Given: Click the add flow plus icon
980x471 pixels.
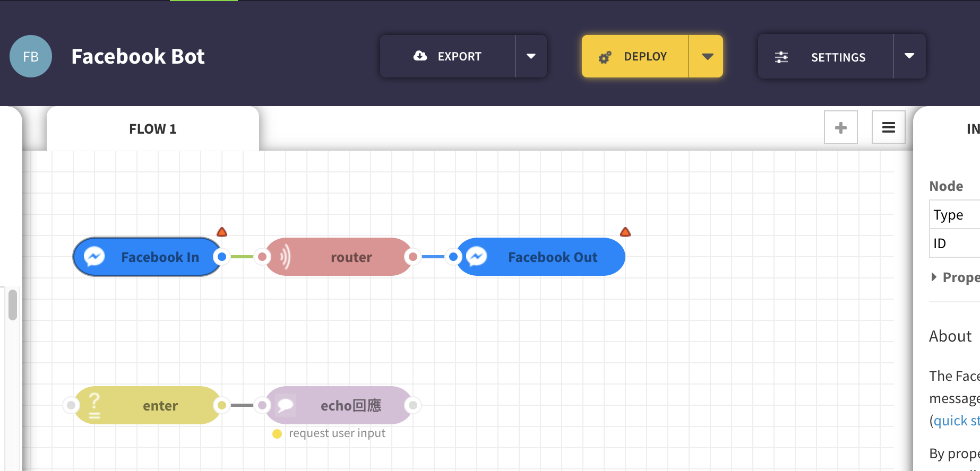Looking at the screenshot, I should [840, 127].
